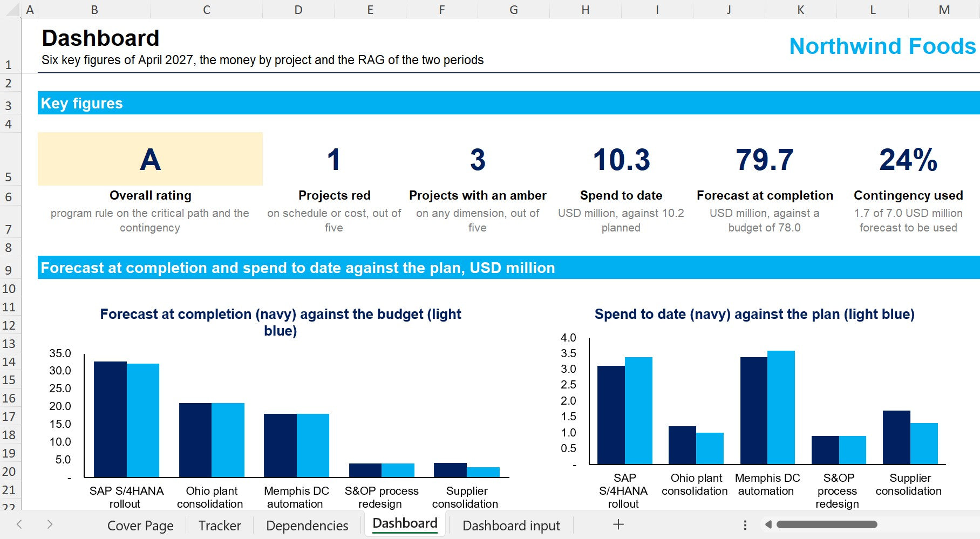The height and width of the screenshot is (539, 980).
Task: Click the Select All corner of the grid
Action: click(x=11, y=9)
